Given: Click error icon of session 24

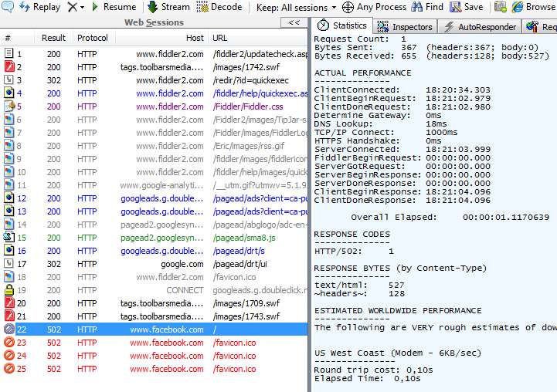Looking at the screenshot, I should tap(8, 356).
